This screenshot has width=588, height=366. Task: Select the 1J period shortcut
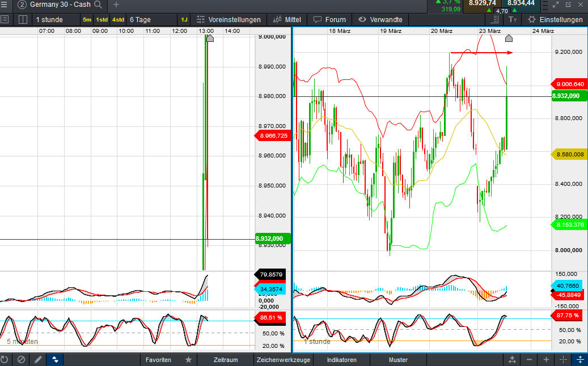[184, 19]
